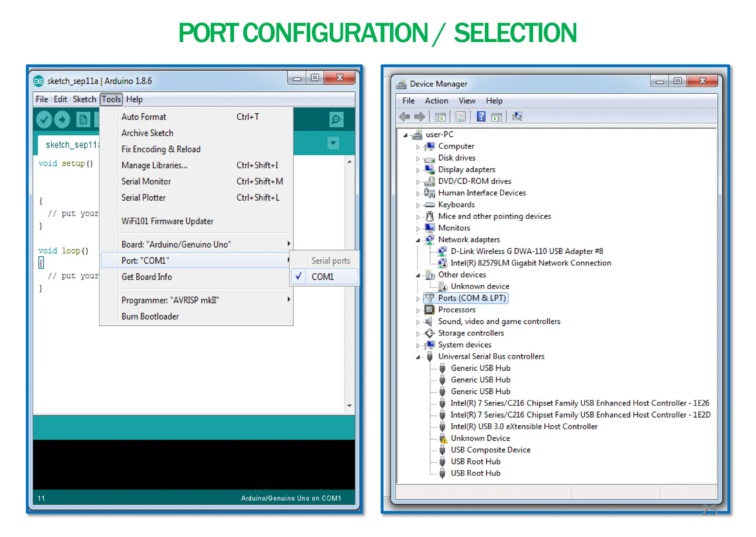Collapse the Other devices node

click(x=418, y=276)
